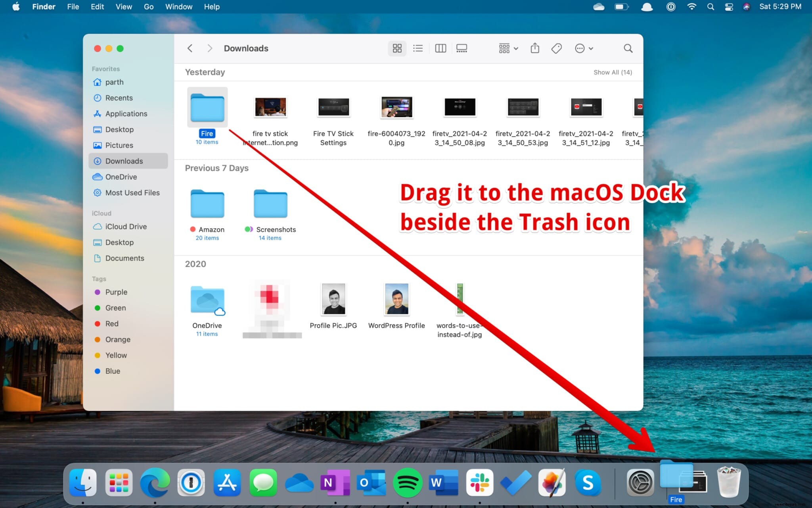Switch to List view in Finder
This screenshot has height=508, width=812.
pos(418,48)
